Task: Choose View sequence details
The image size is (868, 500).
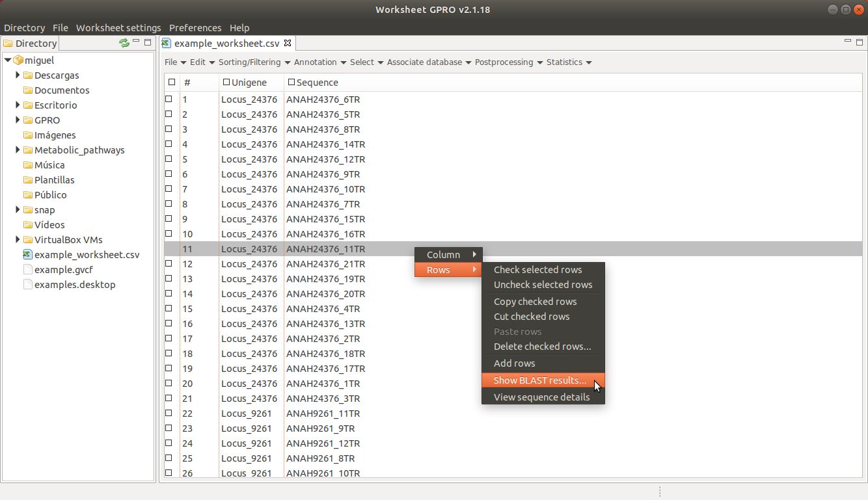Action: 541,397
